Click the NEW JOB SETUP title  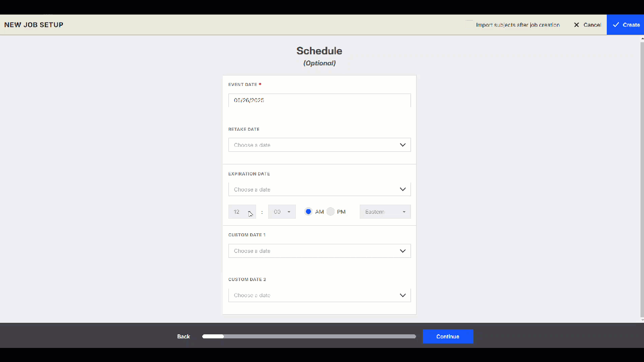[x=34, y=25]
